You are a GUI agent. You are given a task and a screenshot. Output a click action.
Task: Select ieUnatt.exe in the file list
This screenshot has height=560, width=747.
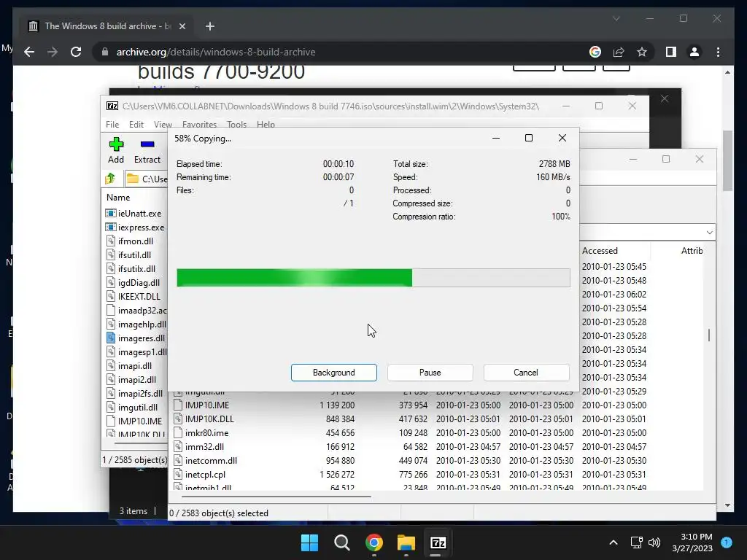click(x=134, y=214)
